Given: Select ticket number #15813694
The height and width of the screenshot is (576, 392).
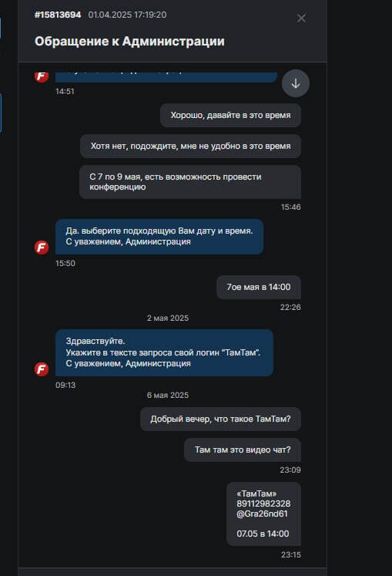Looking at the screenshot, I should point(58,15).
